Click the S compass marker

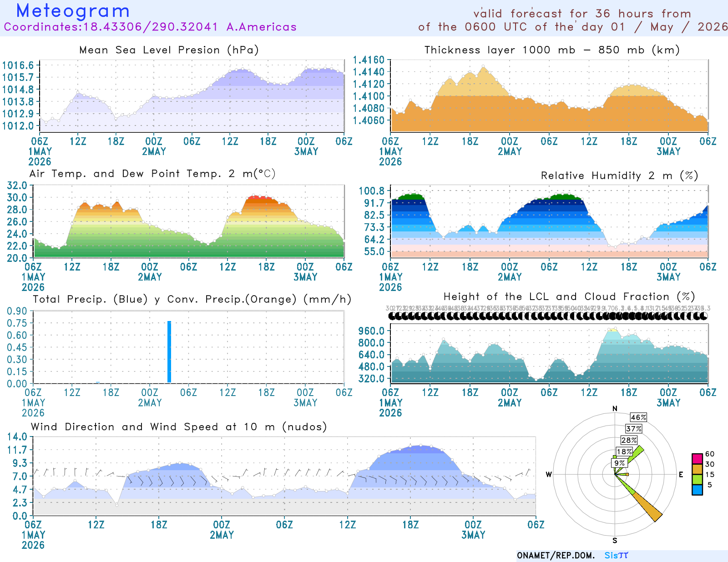click(615, 541)
